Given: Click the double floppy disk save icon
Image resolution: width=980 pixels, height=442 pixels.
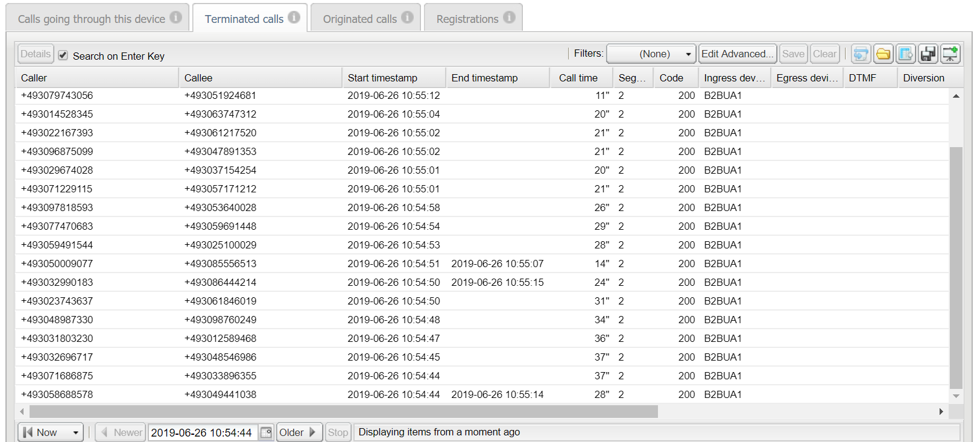Looking at the screenshot, I should coord(928,54).
